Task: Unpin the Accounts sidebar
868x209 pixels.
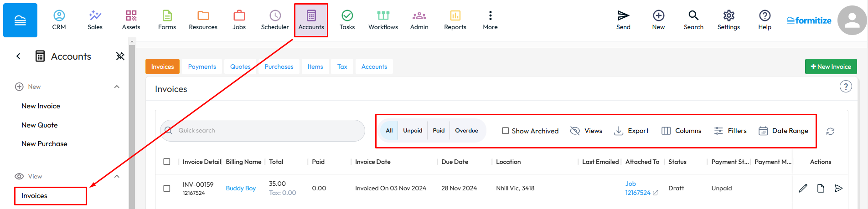Action: [120, 56]
